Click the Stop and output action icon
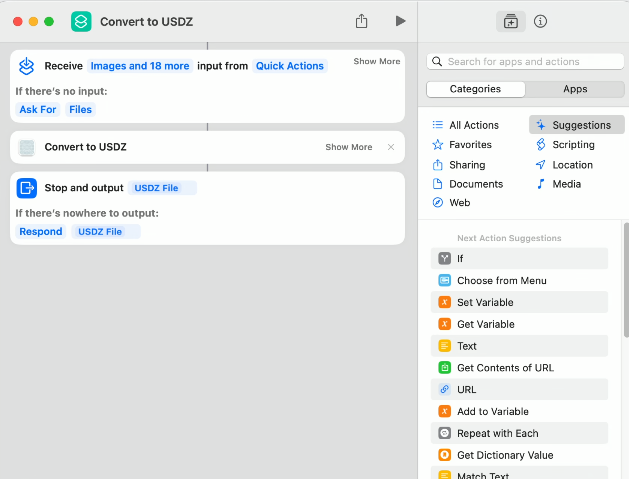Screen dimensions: 629x479 point(26,188)
